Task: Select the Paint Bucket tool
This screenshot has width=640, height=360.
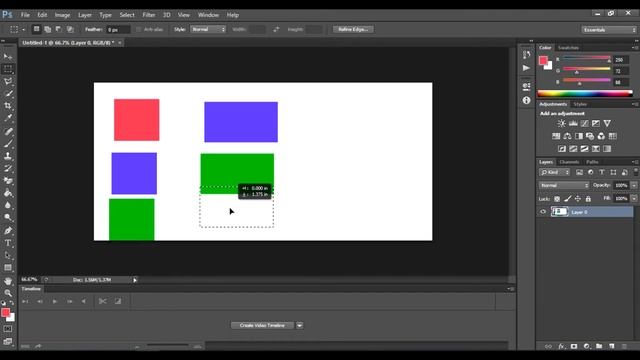Action: click(x=8, y=193)
